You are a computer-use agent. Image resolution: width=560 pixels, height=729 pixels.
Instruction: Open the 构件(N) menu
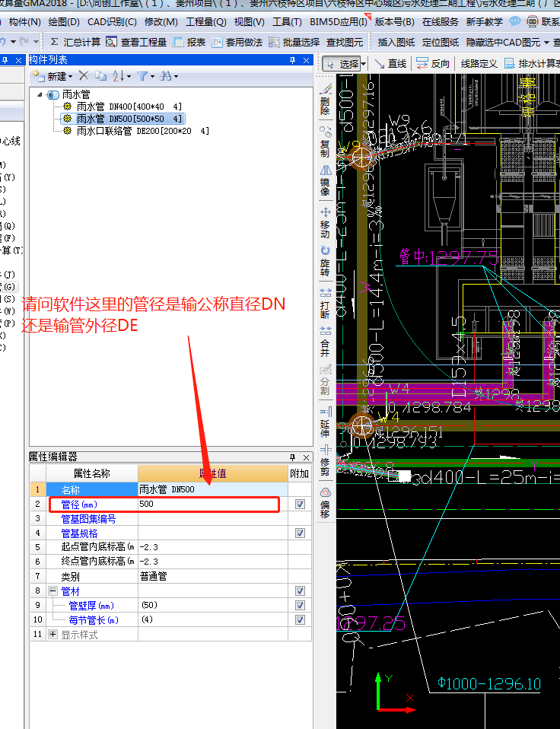[x=25, y=22]
